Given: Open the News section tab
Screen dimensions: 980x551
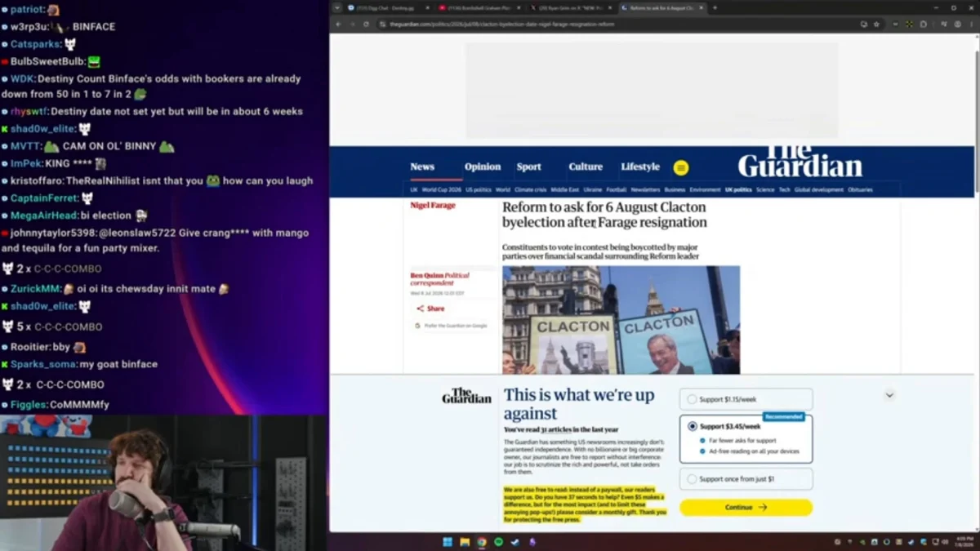Looking at the screenshot, I should coord(422,167).
